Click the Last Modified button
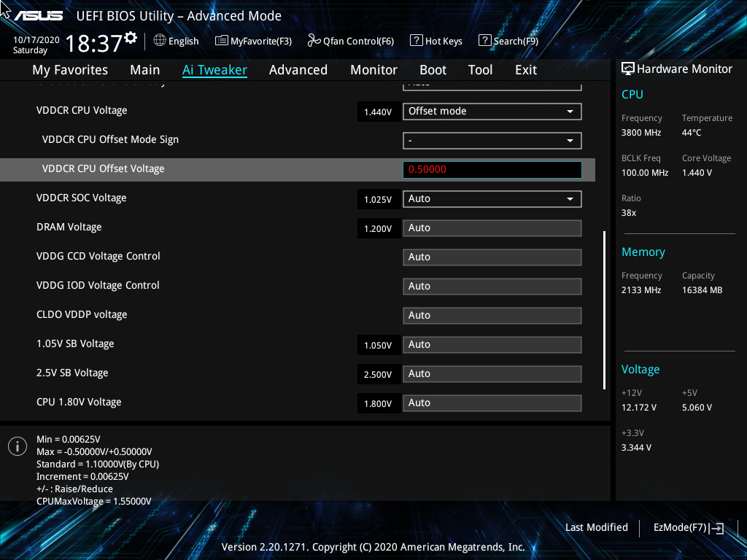 pos(597,528)
